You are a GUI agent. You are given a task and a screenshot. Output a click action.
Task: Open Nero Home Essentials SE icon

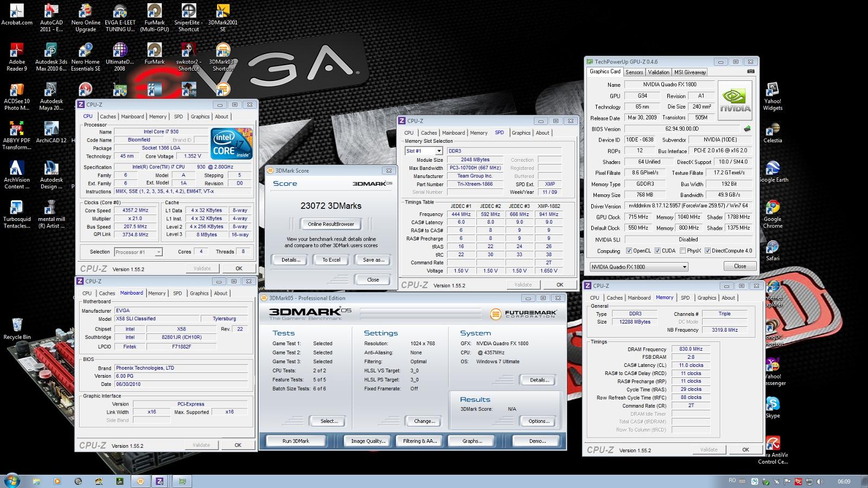tap(86, 57)
